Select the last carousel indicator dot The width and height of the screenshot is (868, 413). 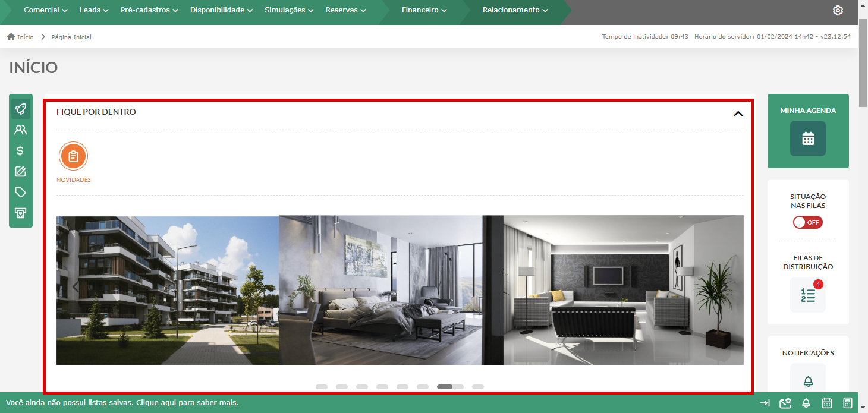click(x=478, y=387)
